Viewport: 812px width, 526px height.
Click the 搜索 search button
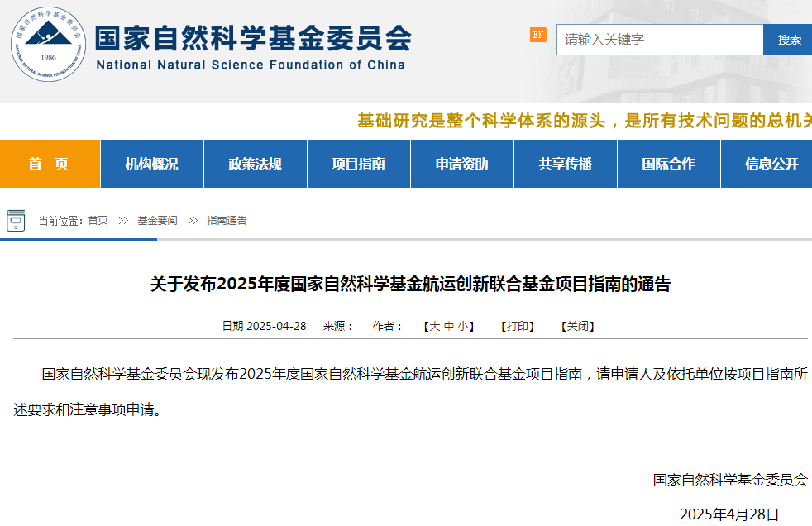click(788, 40)
